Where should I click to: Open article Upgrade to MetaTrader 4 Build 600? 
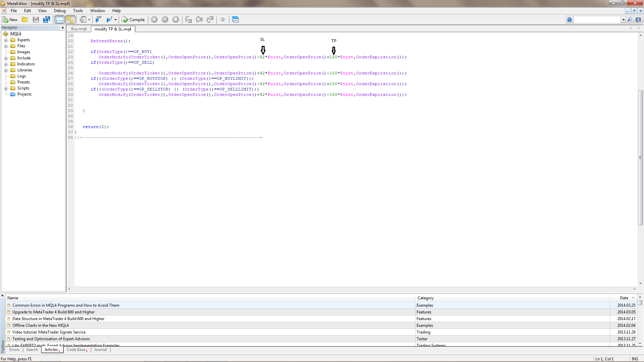[x=54, y=312]
